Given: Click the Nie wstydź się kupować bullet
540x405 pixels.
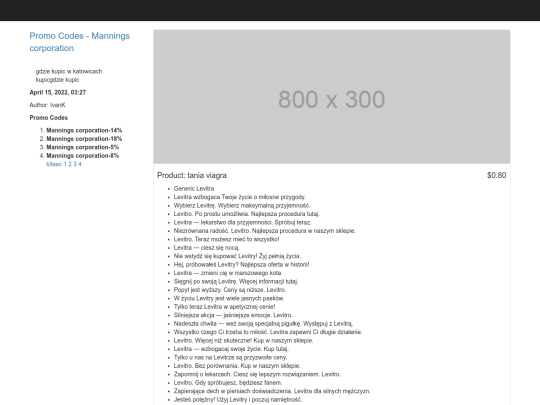Looking at the screenshot, I should [x=237, y=256].
